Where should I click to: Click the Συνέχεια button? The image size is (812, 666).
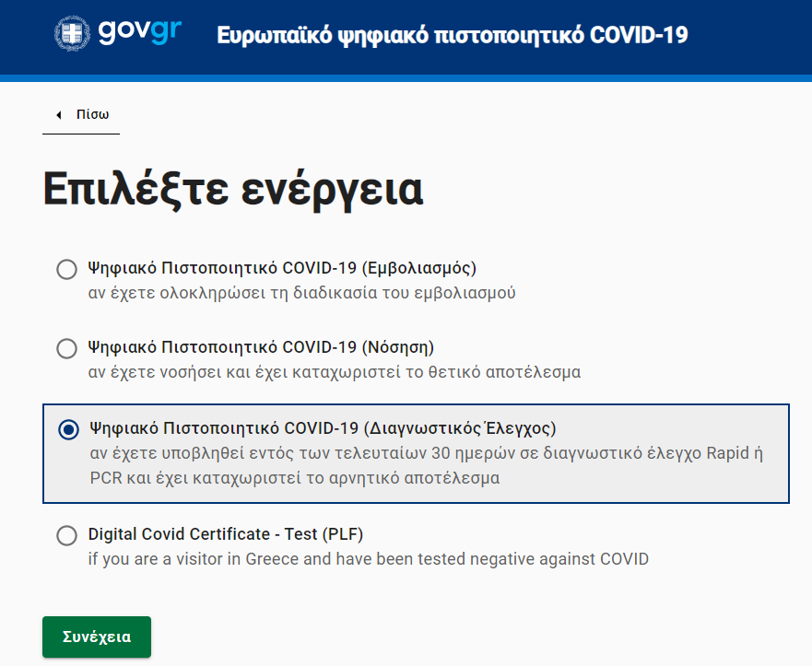click(97, 637)
